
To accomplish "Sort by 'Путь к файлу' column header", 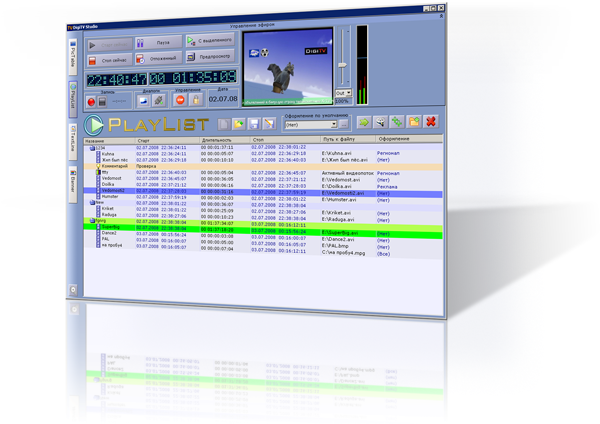I will 348,139.
